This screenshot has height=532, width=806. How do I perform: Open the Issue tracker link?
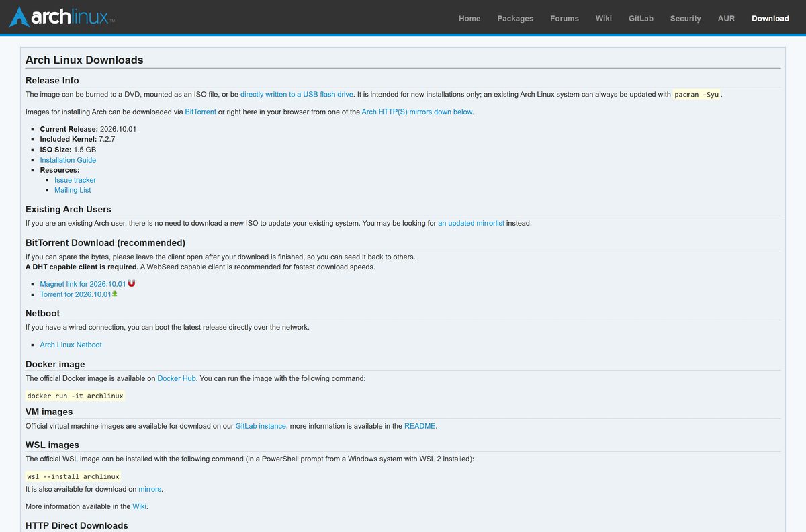pyautogui.click(x=75, y=180)
